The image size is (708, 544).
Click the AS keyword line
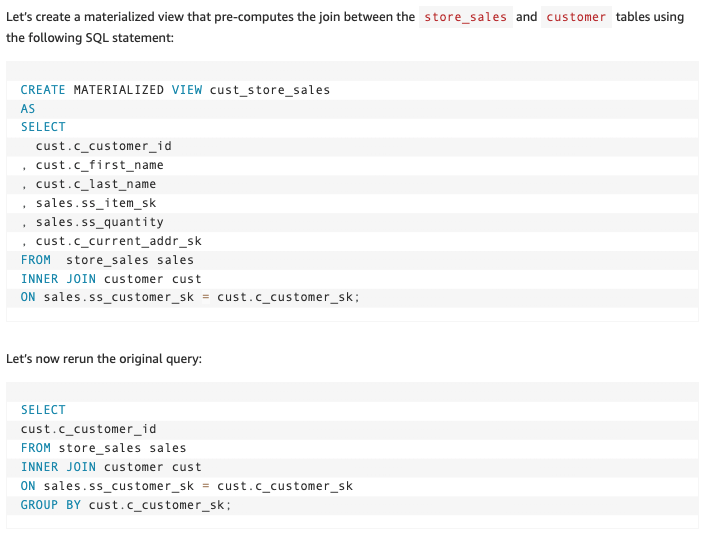pos(28,109)
